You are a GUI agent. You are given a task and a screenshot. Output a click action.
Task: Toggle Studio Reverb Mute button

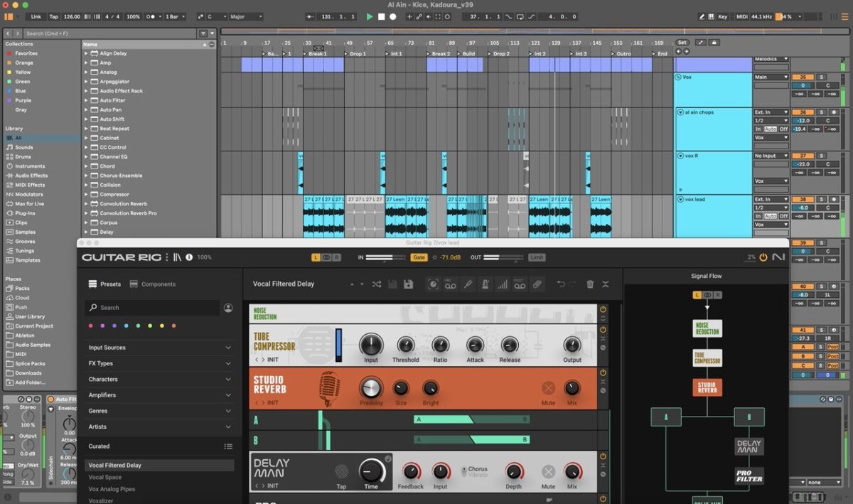coord(548,388)
